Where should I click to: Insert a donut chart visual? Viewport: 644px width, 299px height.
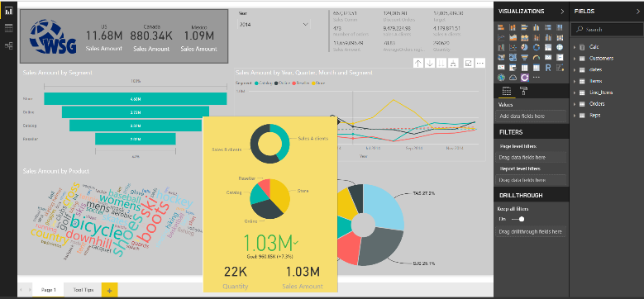tap(537, 47)
